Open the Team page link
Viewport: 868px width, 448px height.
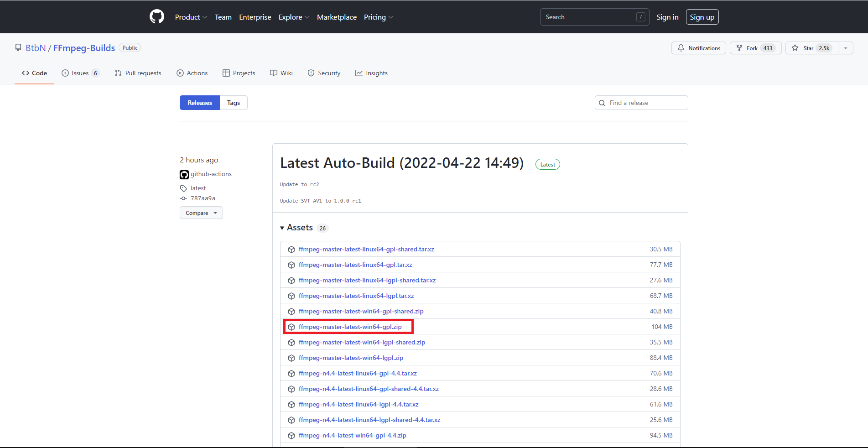tap(223, 17)
